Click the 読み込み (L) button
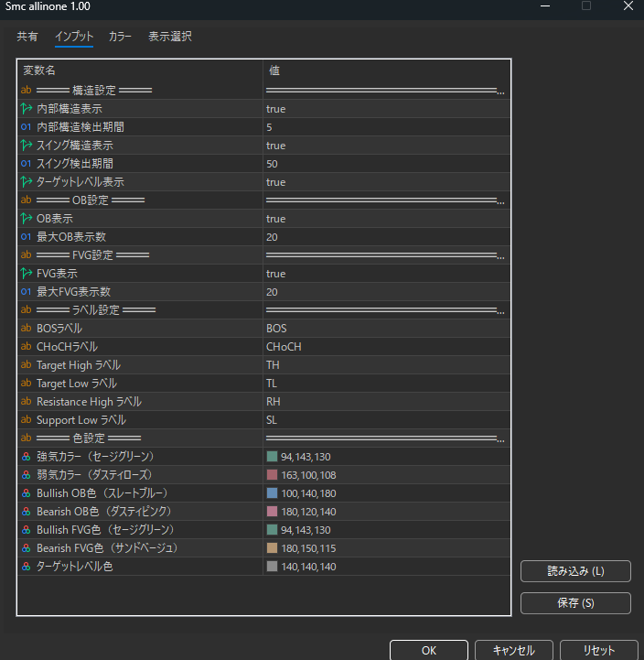The width and height of the screenshot is (644, 660). click(575, 571)
